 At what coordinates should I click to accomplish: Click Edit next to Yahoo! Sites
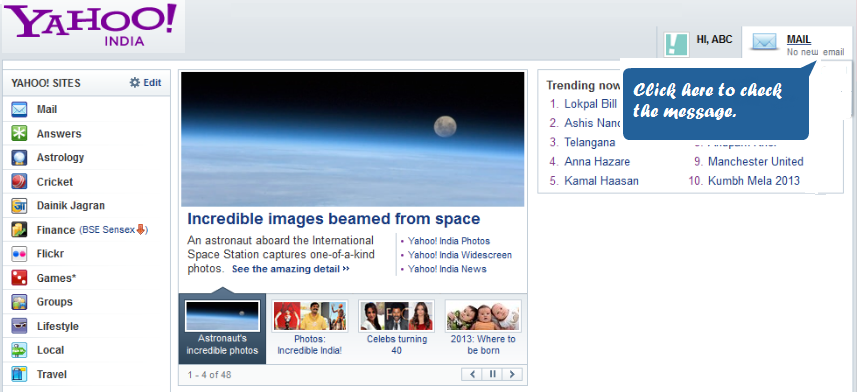(x=152, y=83)
